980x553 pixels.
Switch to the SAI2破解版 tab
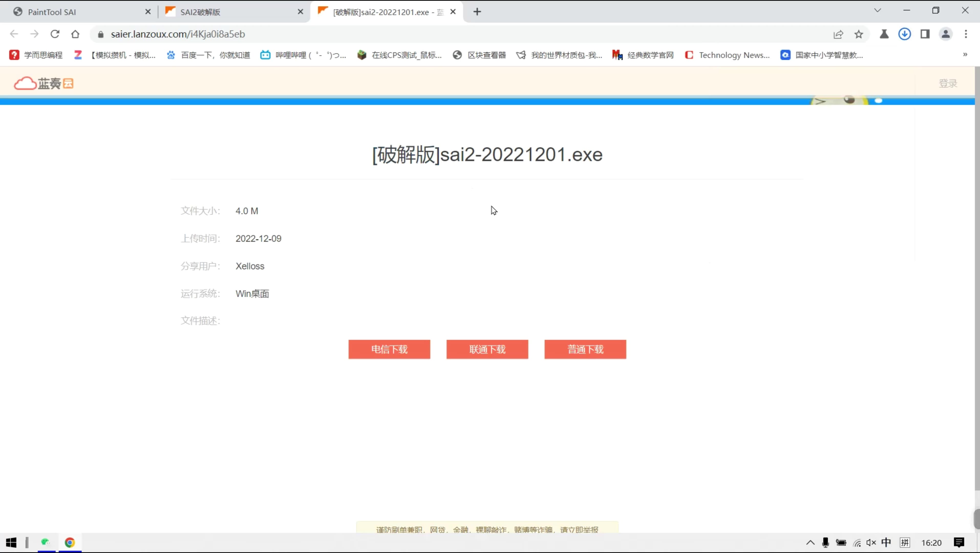click(233, 12)
